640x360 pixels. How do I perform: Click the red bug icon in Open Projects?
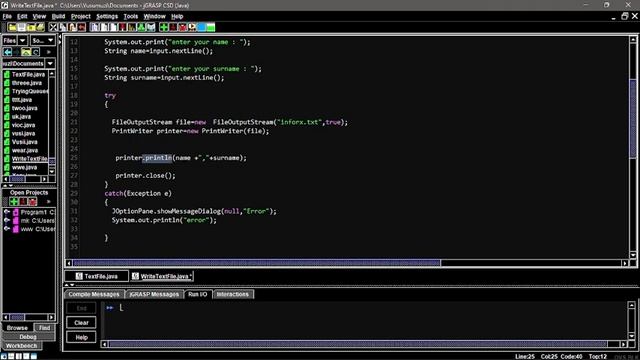coord(32,201)
